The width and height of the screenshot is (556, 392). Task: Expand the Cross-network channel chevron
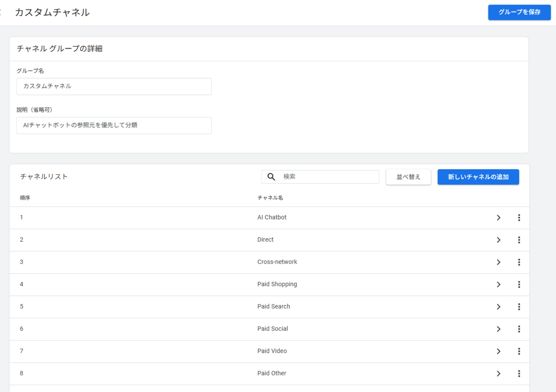point(499,262)
